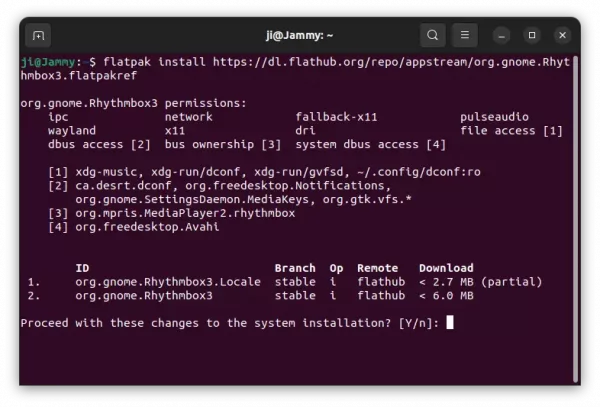600x407 pixels.
Task: Click 'stable' in the second table row
Action: [x=295, y=296]
